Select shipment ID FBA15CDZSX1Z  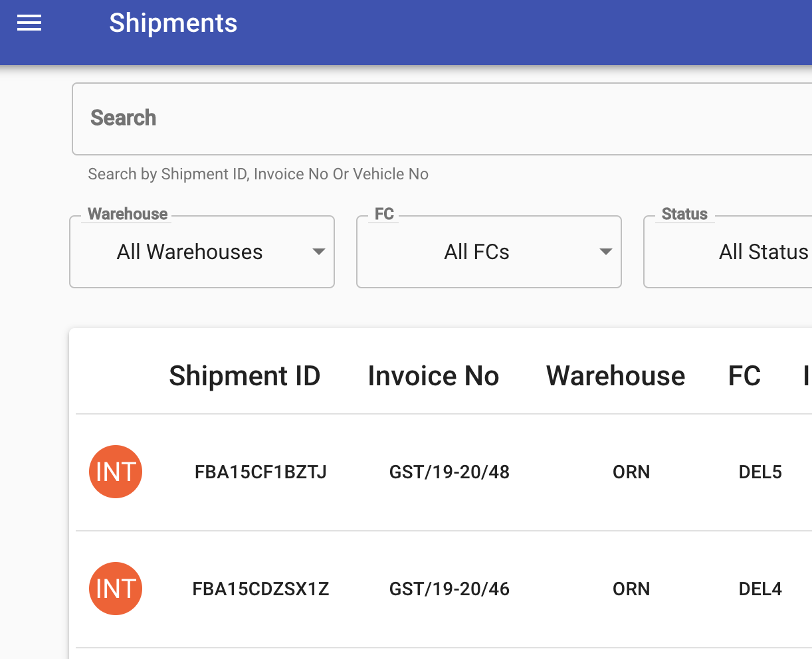tap(260, 589)
